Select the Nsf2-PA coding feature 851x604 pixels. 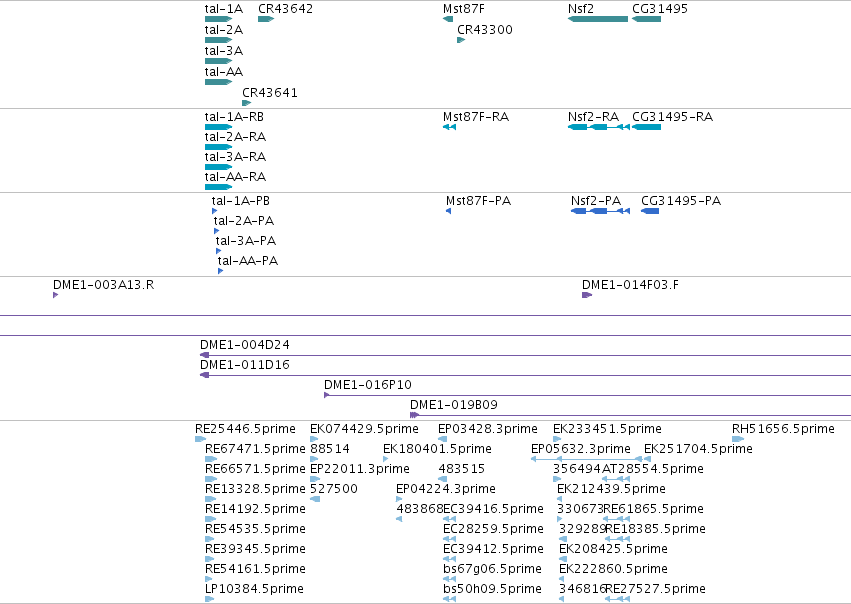pyautogui.click(x=600, y=211)
